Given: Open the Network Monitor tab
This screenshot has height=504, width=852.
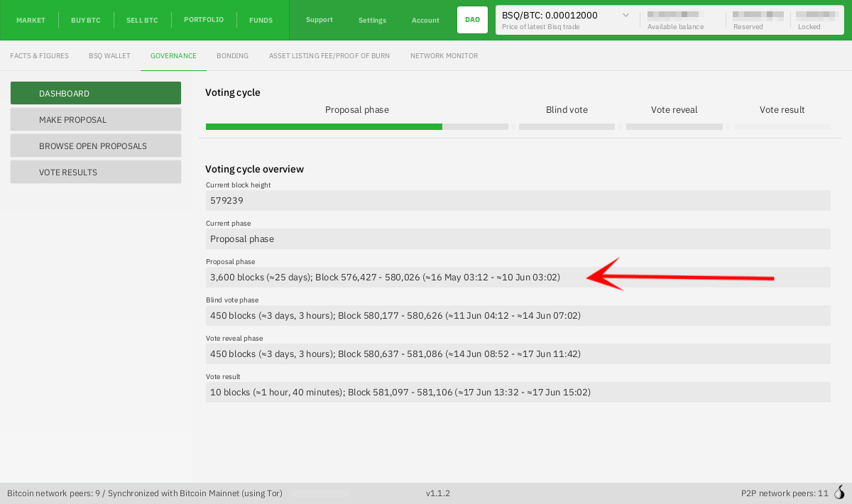Looking at the screenshot, I should pyautogui.click(x=444, y=56).
